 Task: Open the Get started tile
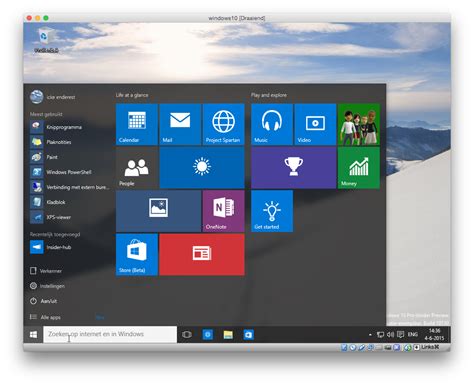point(272,211)
